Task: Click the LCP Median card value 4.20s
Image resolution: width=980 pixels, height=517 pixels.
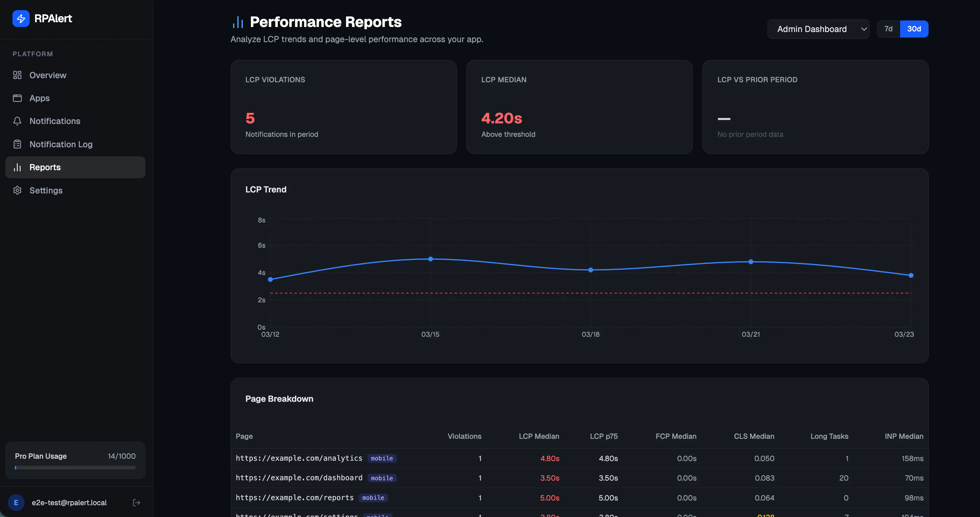Action: pos(501,118)
